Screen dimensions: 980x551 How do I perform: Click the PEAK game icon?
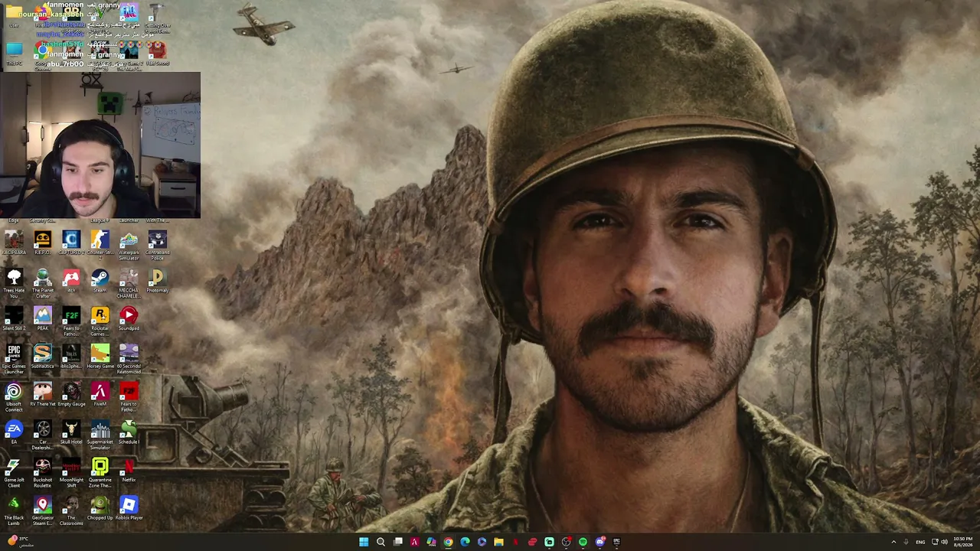[42, 319]
